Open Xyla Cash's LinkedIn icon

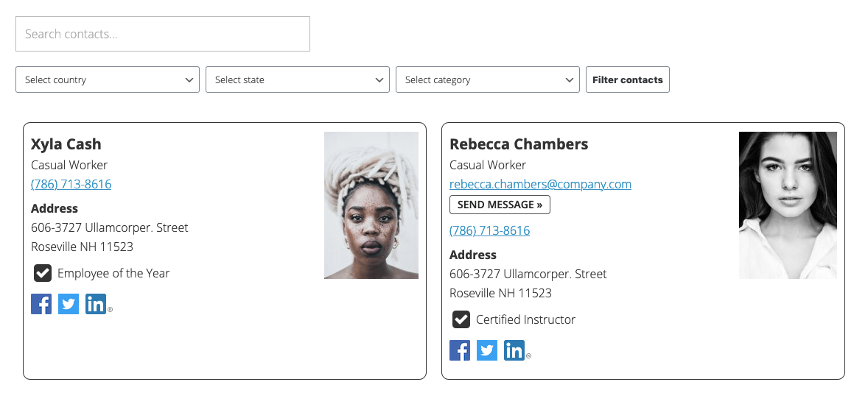click(96, 304)
